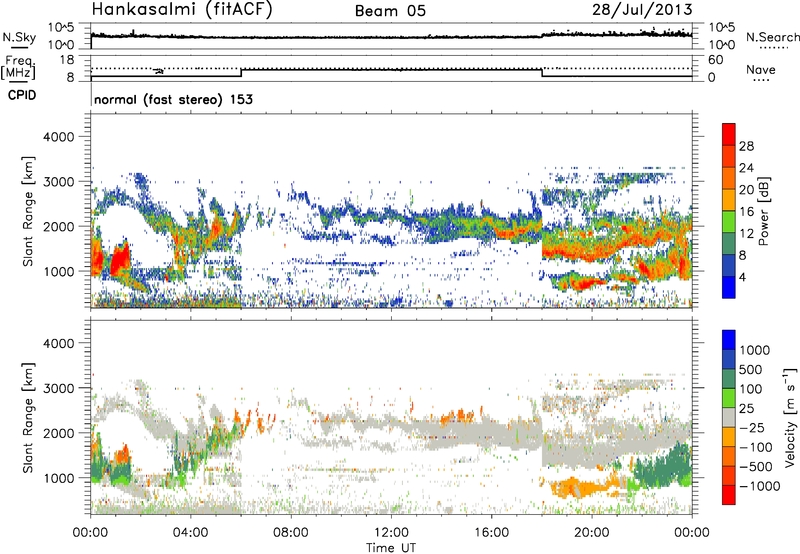Viewport: 800px width, 554px height.
Task: Click the velocity colorbar value '100'
Action: click(751, 389)
